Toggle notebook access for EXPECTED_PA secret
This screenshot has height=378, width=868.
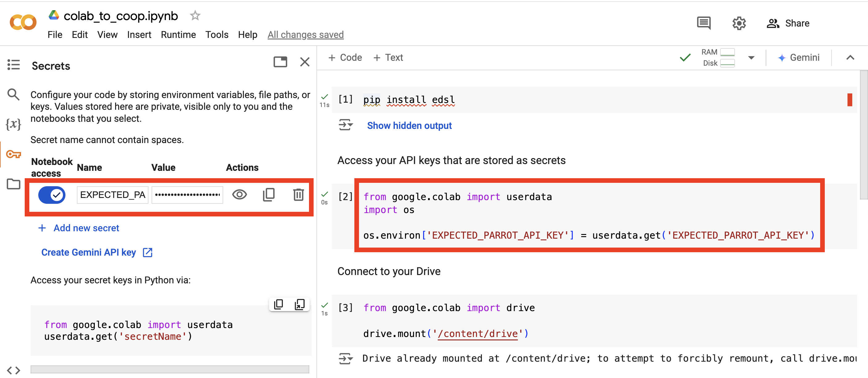click(52, 195)
